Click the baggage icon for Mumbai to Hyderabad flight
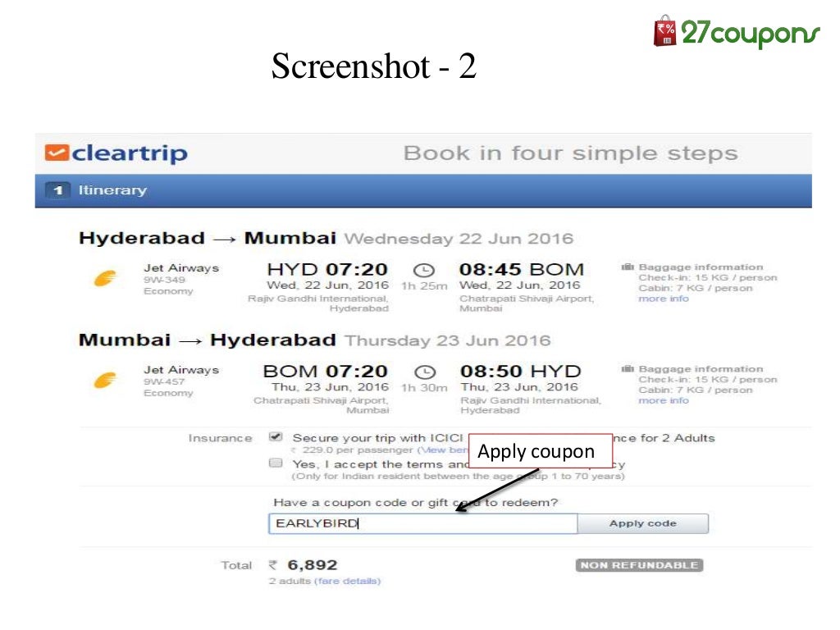 coord(628,368)
